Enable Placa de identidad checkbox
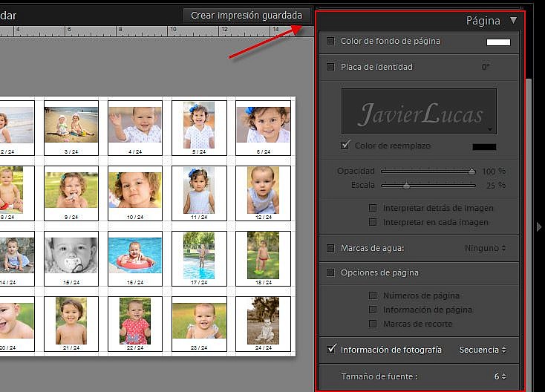The image size is (545, 392). 330,67
